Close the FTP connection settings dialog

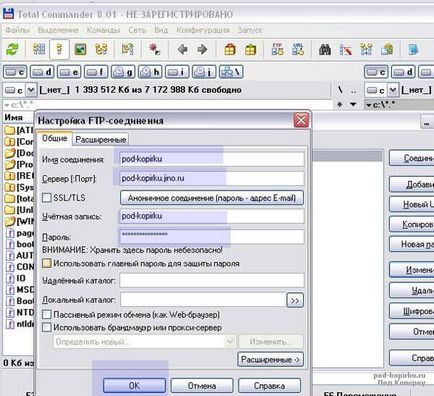click(301, 120)
